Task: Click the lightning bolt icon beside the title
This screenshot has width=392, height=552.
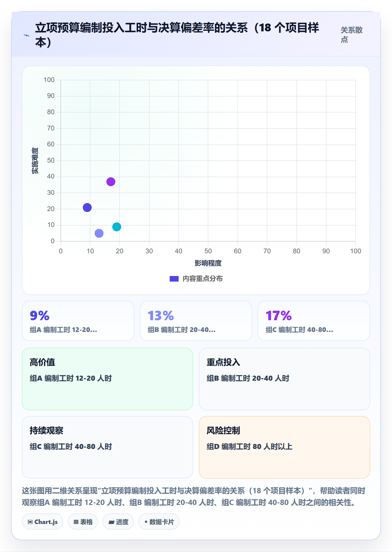Action: [x=27, y=35]
